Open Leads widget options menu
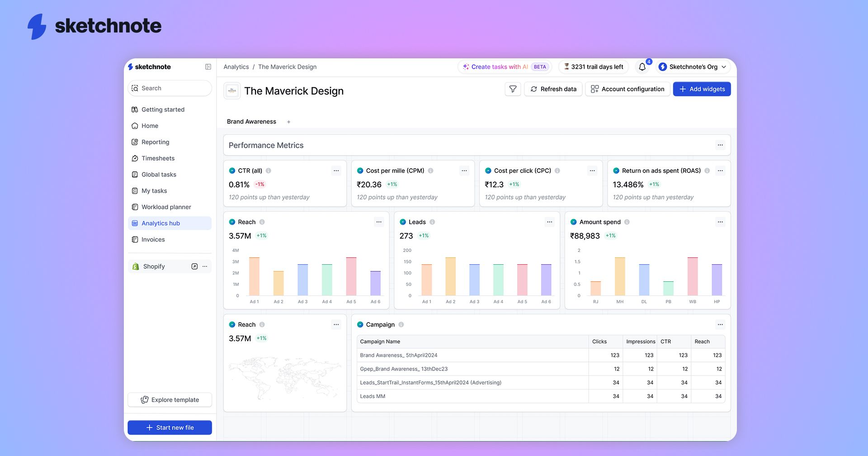 (x=550, y=222)
